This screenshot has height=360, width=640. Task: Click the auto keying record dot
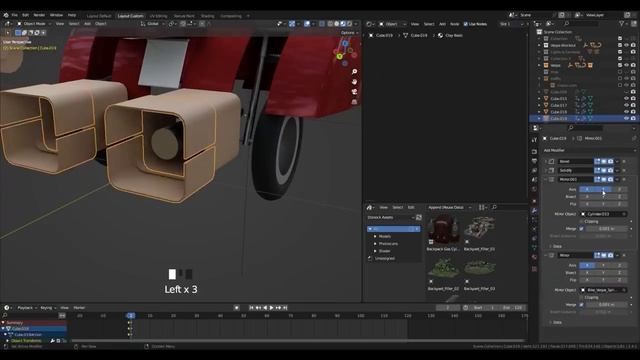tap(236, 308)
